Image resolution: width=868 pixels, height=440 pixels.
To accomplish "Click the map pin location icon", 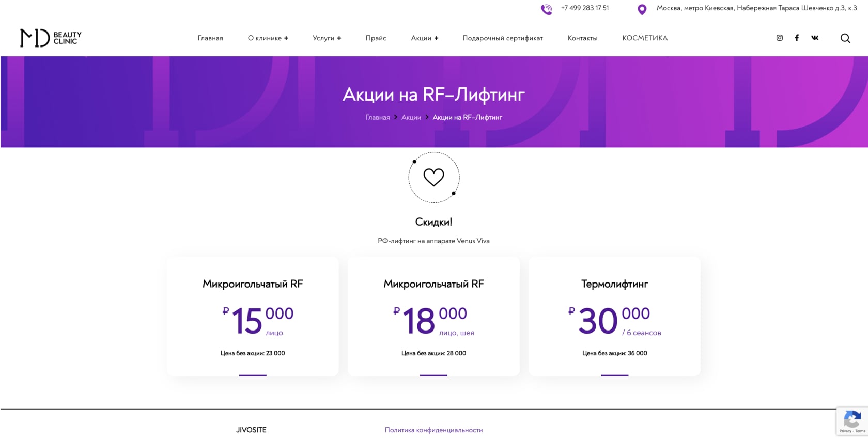I will pos(642,9).
